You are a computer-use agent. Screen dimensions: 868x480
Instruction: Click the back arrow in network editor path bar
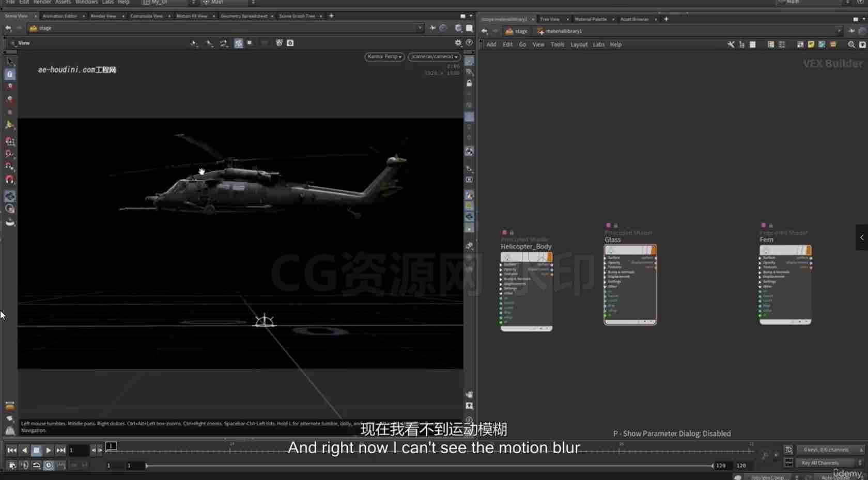coord(484,31)
